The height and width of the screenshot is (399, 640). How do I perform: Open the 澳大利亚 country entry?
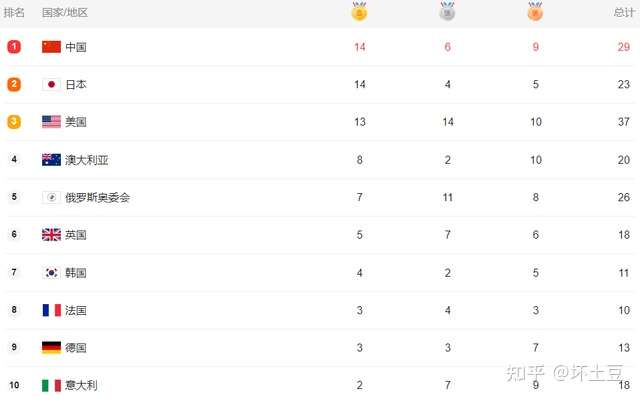pos(87,160)
